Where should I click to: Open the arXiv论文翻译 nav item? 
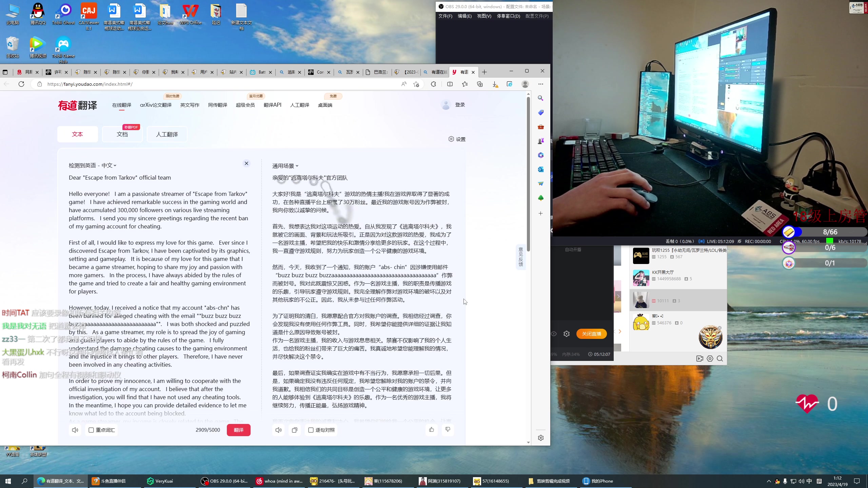(x=156, y=105)
